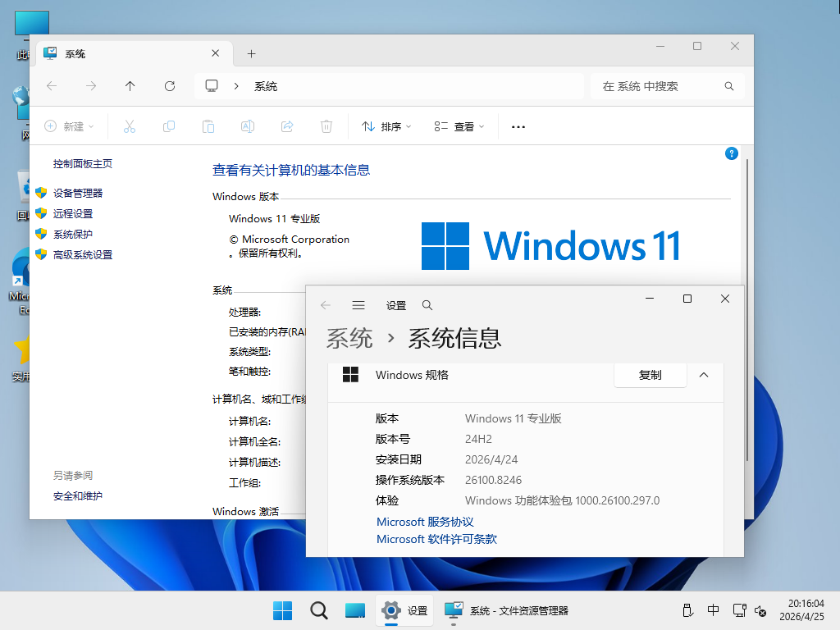This screenshot has height=630, width=840.
Task: Click 系统 in the address path
Action: pos(266,86)
